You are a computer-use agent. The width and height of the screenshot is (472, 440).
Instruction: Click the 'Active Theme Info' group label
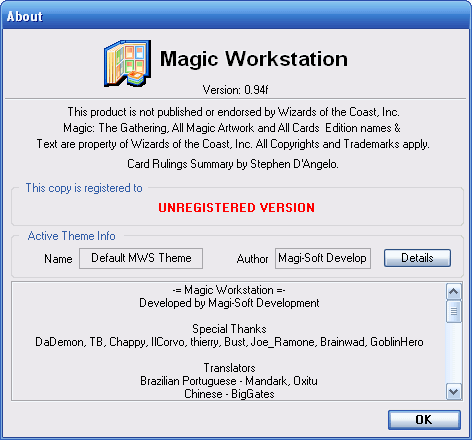[71, 236]
